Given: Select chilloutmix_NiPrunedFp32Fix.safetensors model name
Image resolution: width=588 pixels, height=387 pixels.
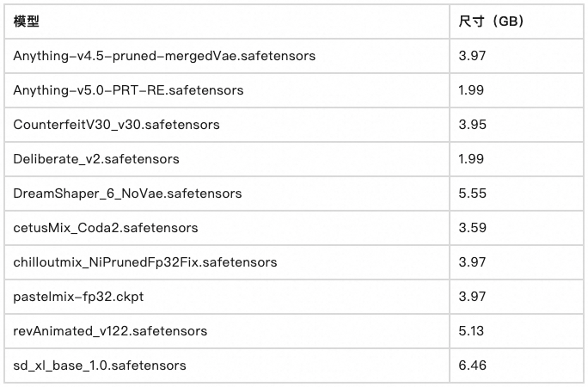Looking at the screenshot, I should click(x=145, y=262).
